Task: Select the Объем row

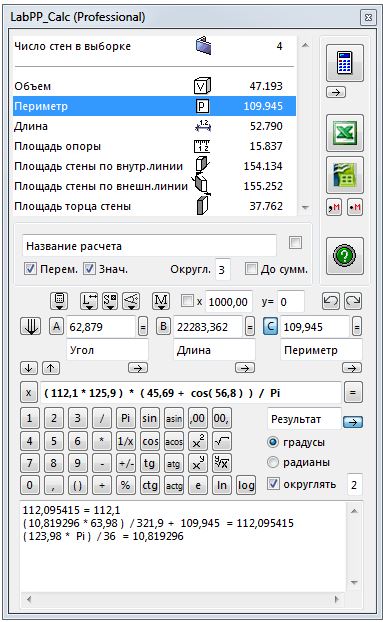Action: tap(155, 86)
